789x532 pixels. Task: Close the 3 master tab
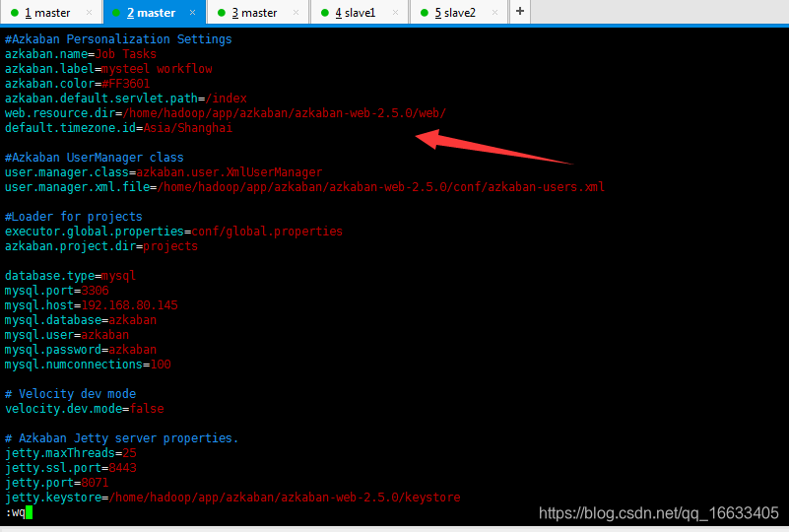[x=296, y=13]
